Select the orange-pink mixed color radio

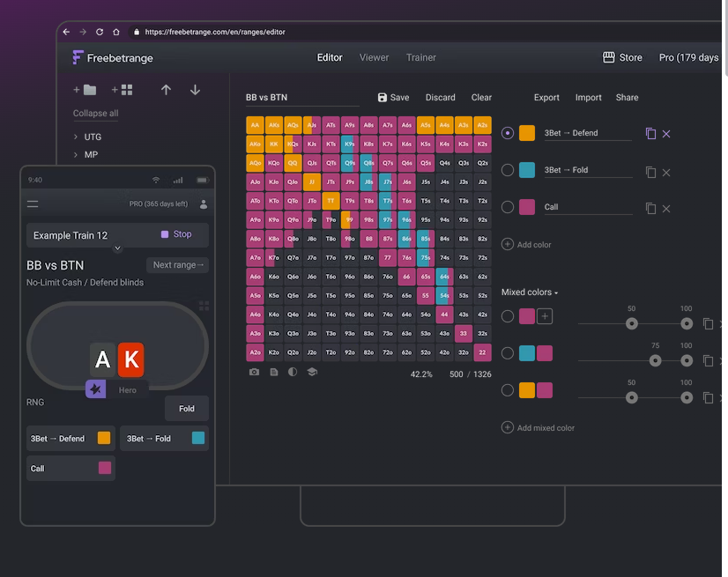tap(508, 390)
